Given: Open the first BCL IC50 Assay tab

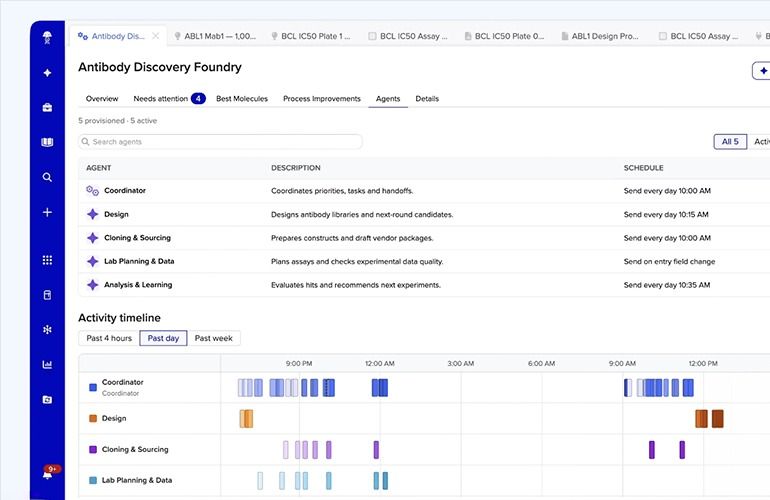Looking at the screenshot, I should (x=408, y=36).
